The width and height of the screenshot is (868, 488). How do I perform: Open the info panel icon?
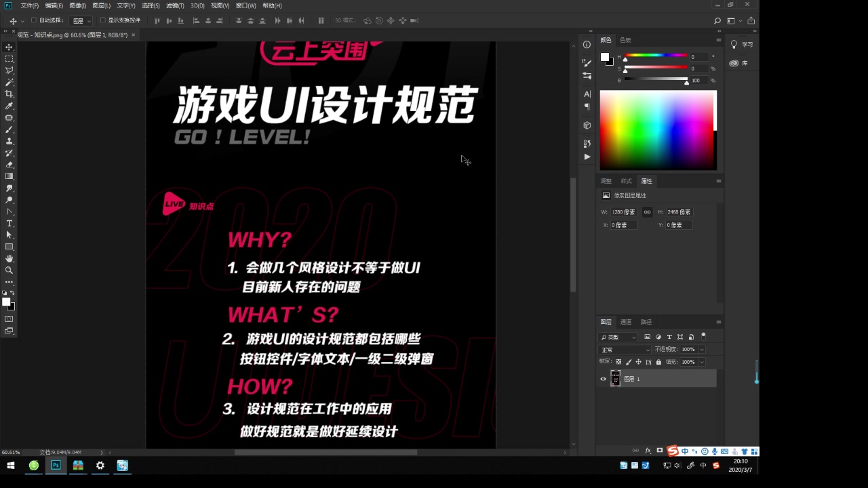click(x=587, y=45)
